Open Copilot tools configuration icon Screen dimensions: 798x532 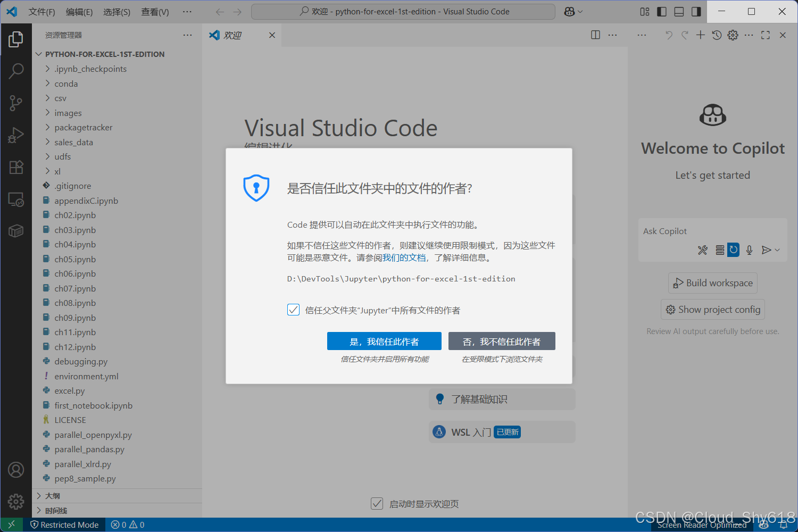pos(703,250)
